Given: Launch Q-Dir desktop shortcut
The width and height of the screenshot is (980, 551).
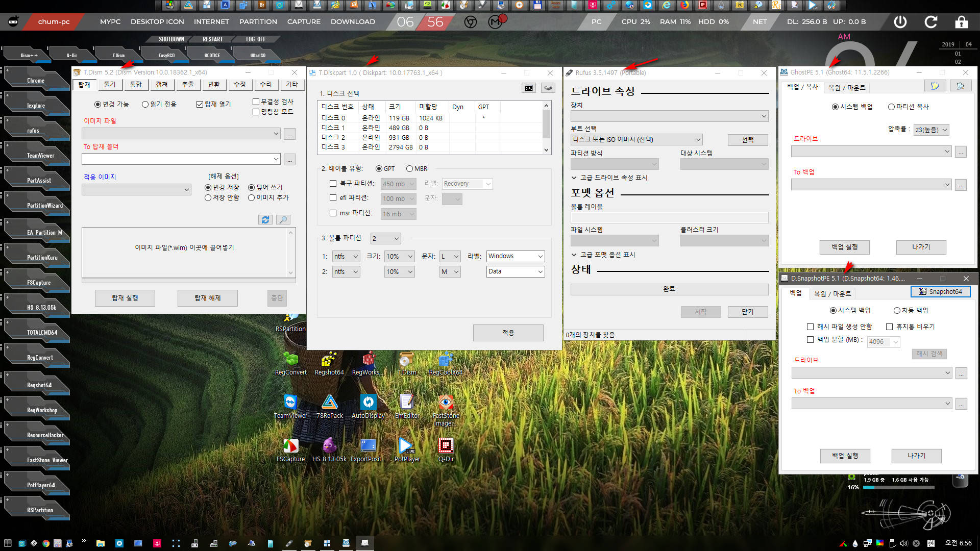Looking at the screenshot, I should (446, 449).
